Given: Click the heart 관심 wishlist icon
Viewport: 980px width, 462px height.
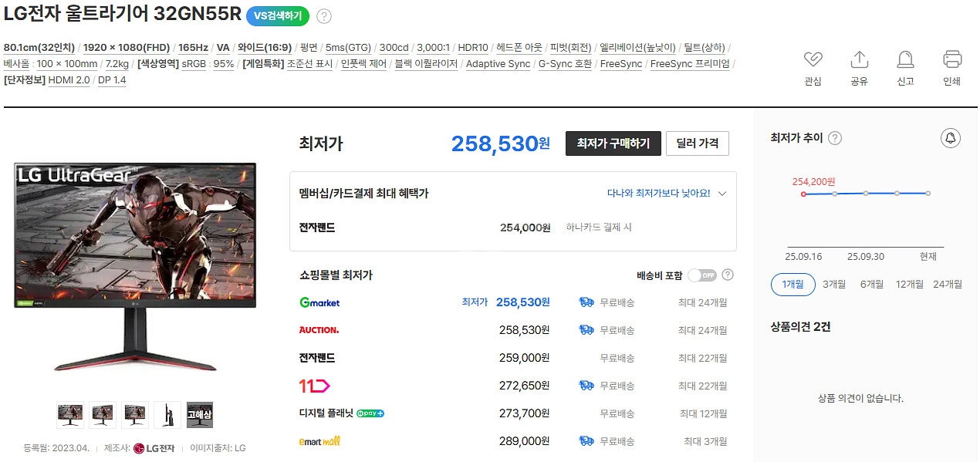Looking at the screenshot, I should click(x=813, y=60).
